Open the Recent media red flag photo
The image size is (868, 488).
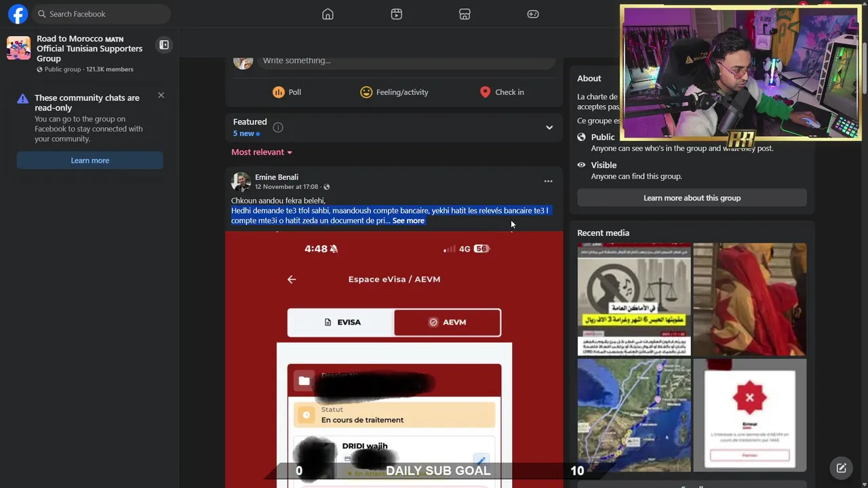[x=750, y=299]
